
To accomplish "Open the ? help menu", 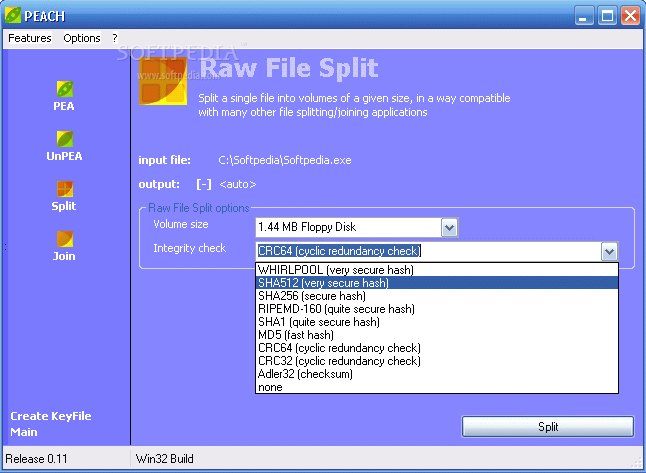I will (115, 38).
